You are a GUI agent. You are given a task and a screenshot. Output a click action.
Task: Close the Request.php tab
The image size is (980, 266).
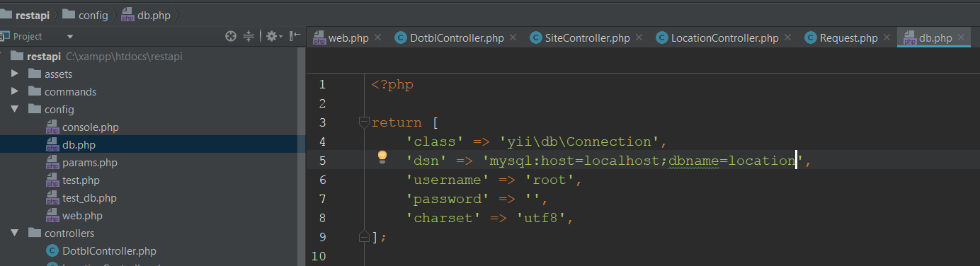tap(887, 37)
